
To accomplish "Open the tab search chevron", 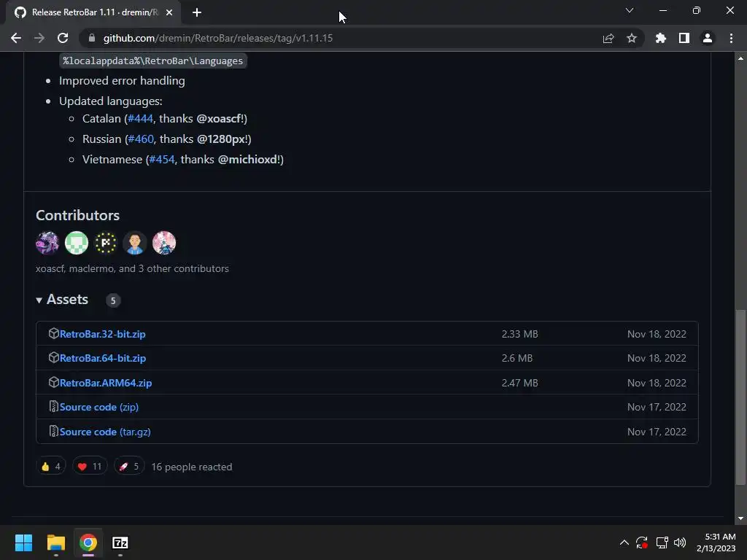I will [630, 10].
